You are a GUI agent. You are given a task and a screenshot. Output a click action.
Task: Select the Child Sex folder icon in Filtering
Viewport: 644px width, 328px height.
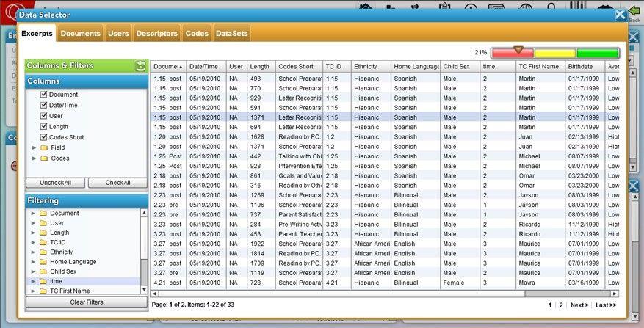coord(43,271)
